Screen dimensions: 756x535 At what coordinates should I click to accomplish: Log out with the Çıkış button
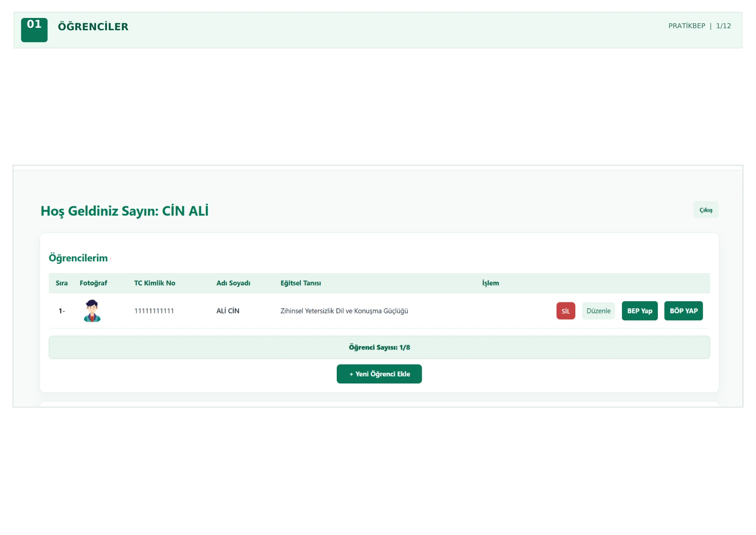click(706, 210)
